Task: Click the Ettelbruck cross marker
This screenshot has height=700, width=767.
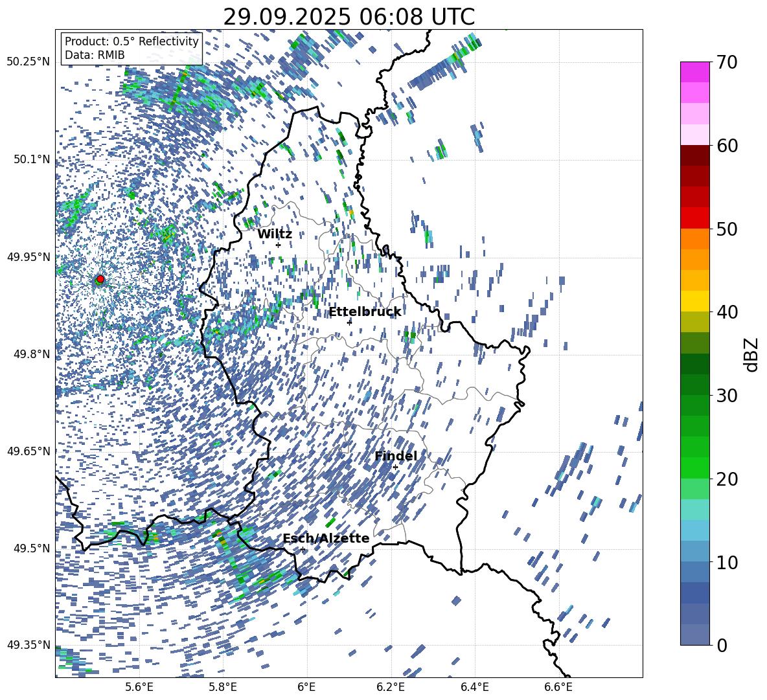Action: 349,322
